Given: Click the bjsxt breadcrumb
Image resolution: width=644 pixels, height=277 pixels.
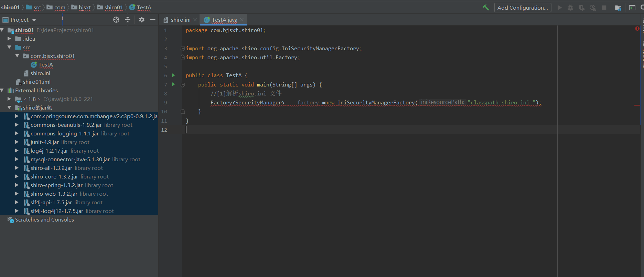Looking at the screenshot, I should coord(81,7).
